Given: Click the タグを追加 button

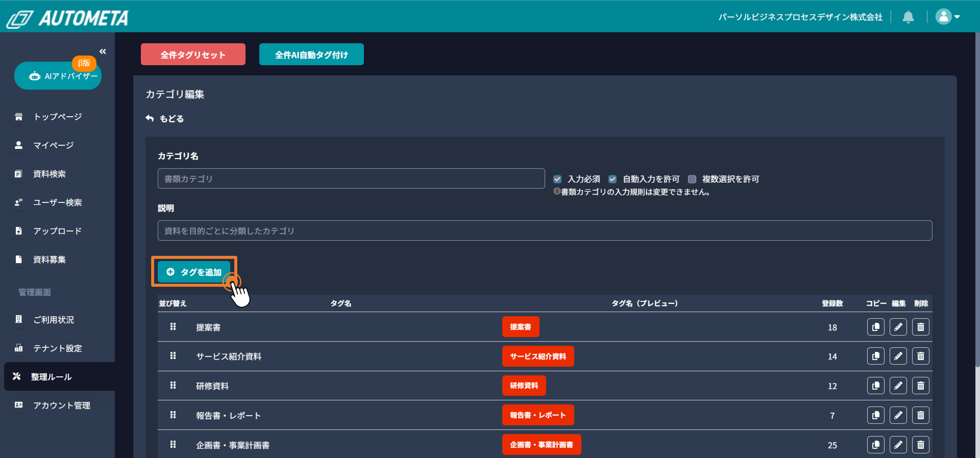Looking at the screenshot, I should [194, 272].
